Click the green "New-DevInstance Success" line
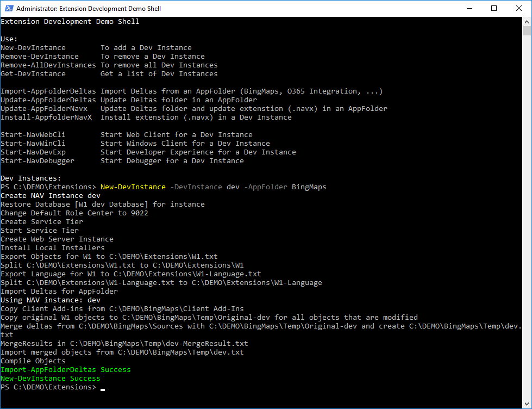 [51, 379]
